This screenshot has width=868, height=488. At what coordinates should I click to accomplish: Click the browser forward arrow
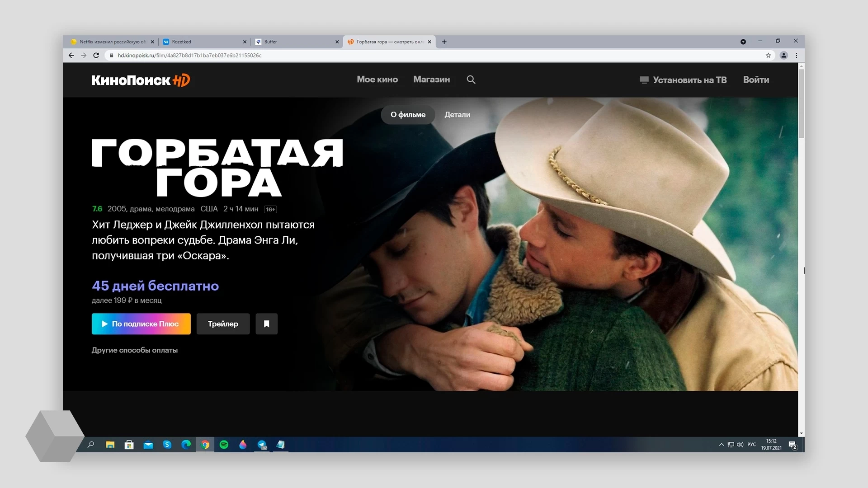(x=84, y=55)
